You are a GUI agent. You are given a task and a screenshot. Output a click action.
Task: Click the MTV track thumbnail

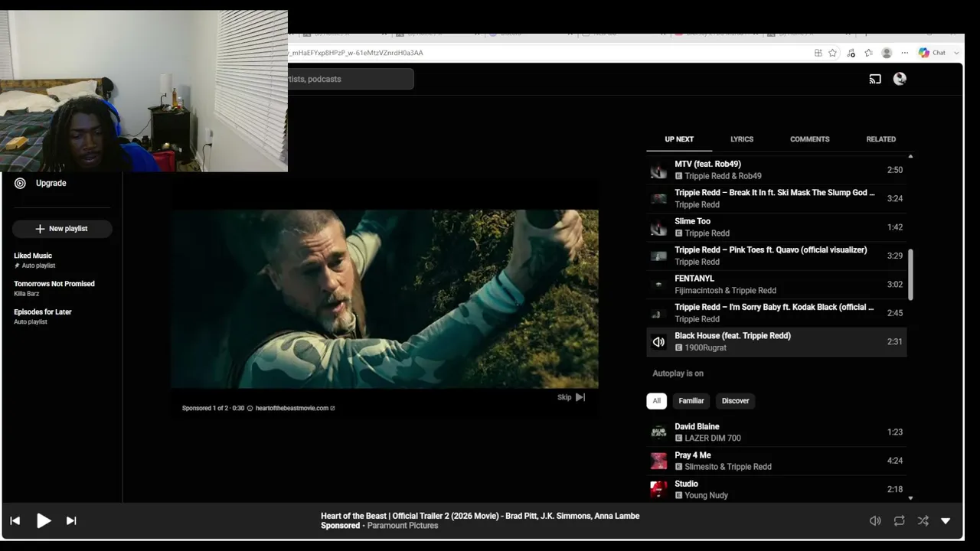click(658, 170)
